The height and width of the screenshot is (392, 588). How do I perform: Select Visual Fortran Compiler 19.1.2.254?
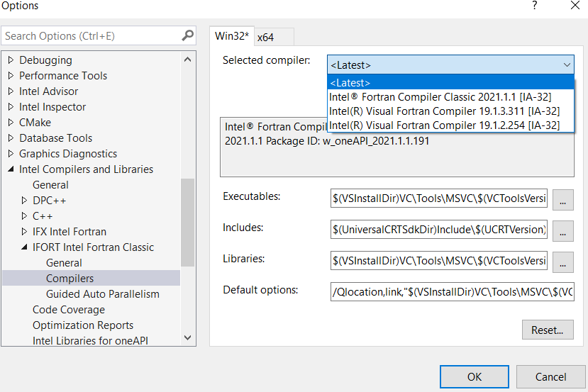450,125
